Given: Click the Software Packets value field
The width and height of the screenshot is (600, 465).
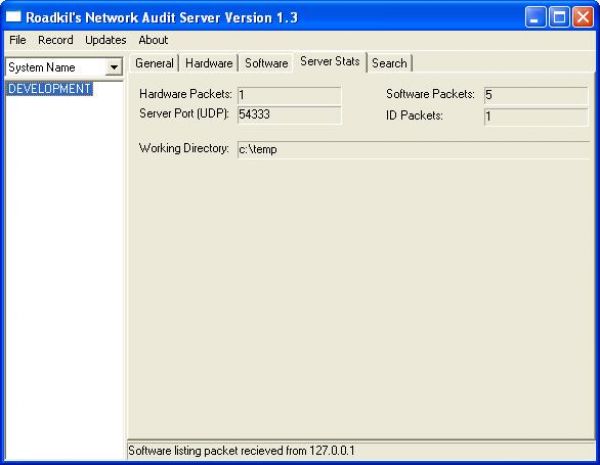Looking at the screenshot, I should (535, 95).
